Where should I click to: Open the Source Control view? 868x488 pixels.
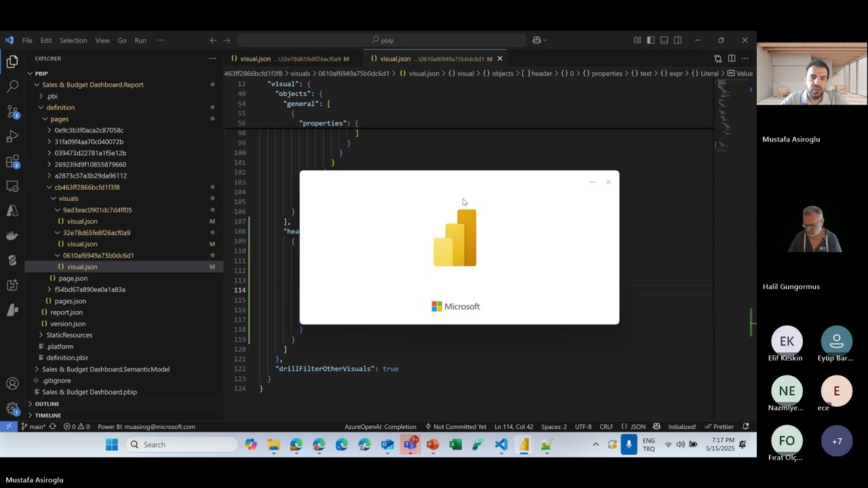point(12,112)
